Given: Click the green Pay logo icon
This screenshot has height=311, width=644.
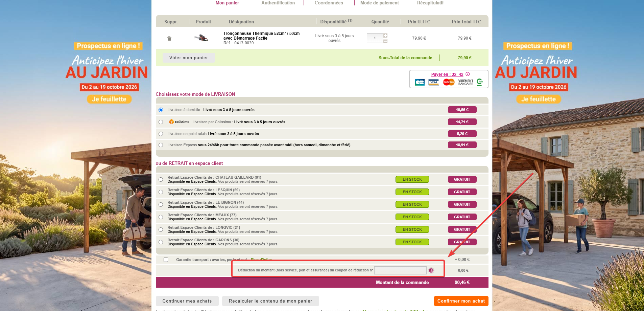Looking at the screenshot, I should click(x=480, y=82).
